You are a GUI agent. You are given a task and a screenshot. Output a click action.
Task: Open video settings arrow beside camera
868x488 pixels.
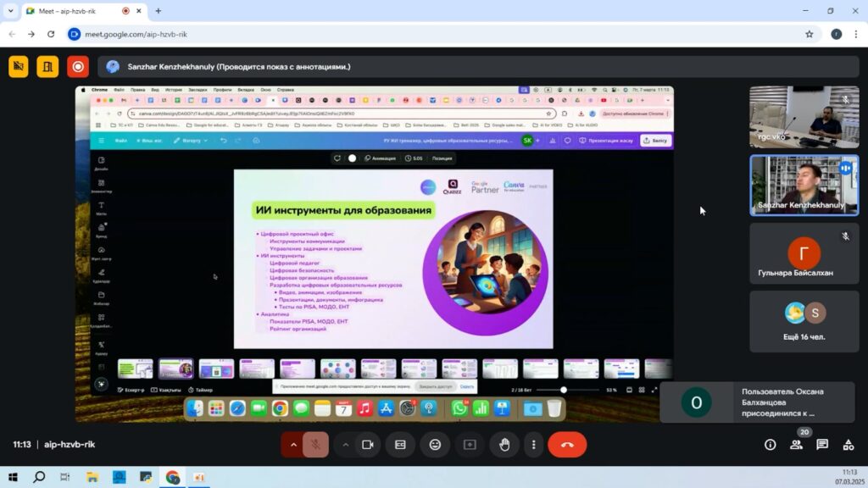pyautogui.click(x=346, y=445)
